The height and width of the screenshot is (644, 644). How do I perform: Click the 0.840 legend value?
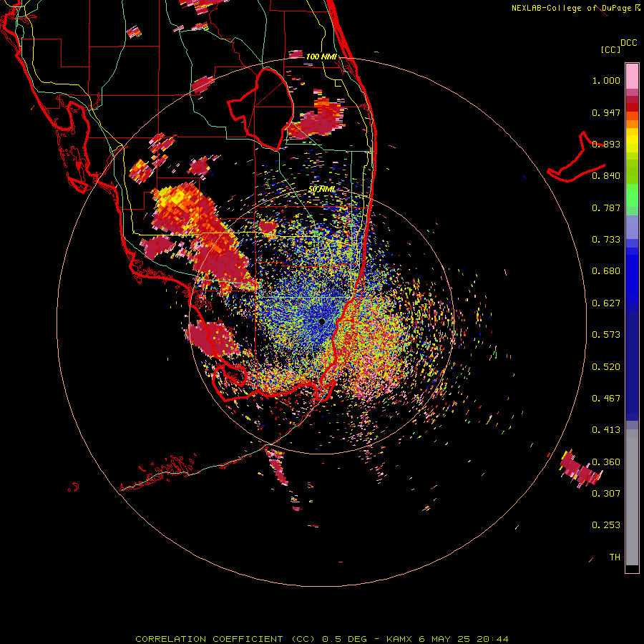pyautogui.click(x=606, y=176)
